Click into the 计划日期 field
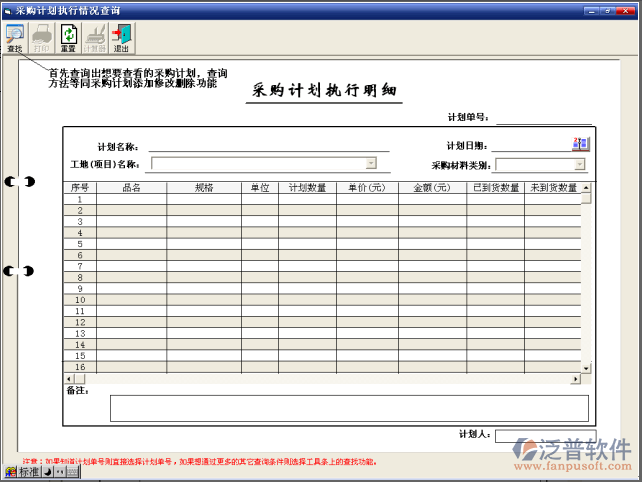The height and width of the screenshot is (482, 642). (531, 145)
